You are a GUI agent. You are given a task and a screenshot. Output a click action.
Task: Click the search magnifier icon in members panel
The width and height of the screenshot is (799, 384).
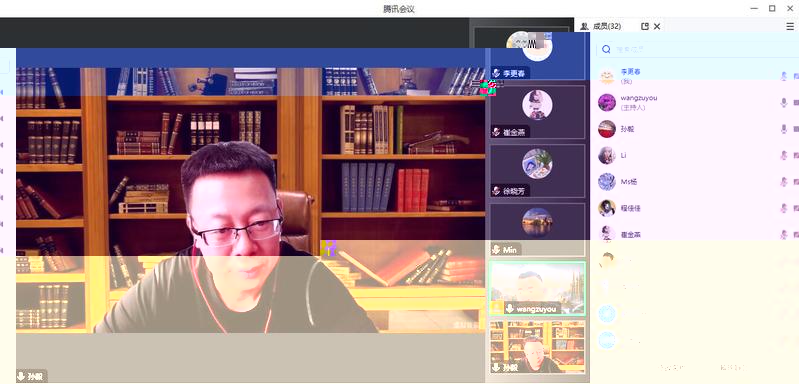(x=606, y=49)
